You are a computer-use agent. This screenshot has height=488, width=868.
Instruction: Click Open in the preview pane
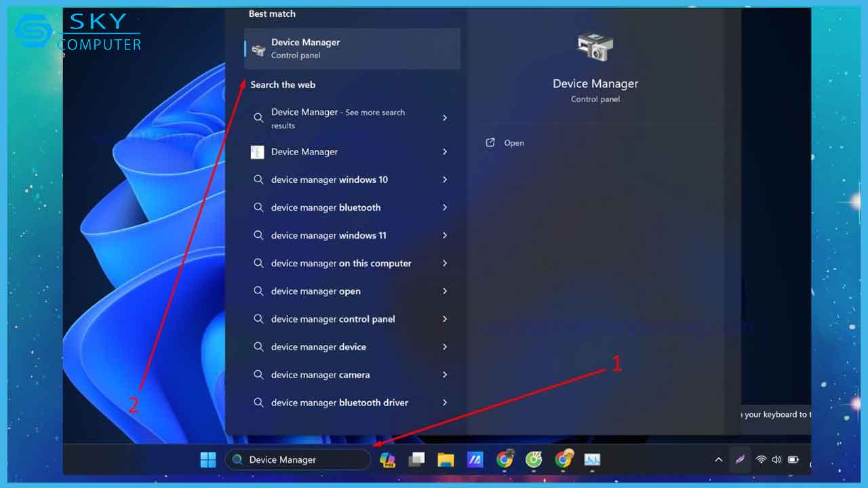(513, 143)
